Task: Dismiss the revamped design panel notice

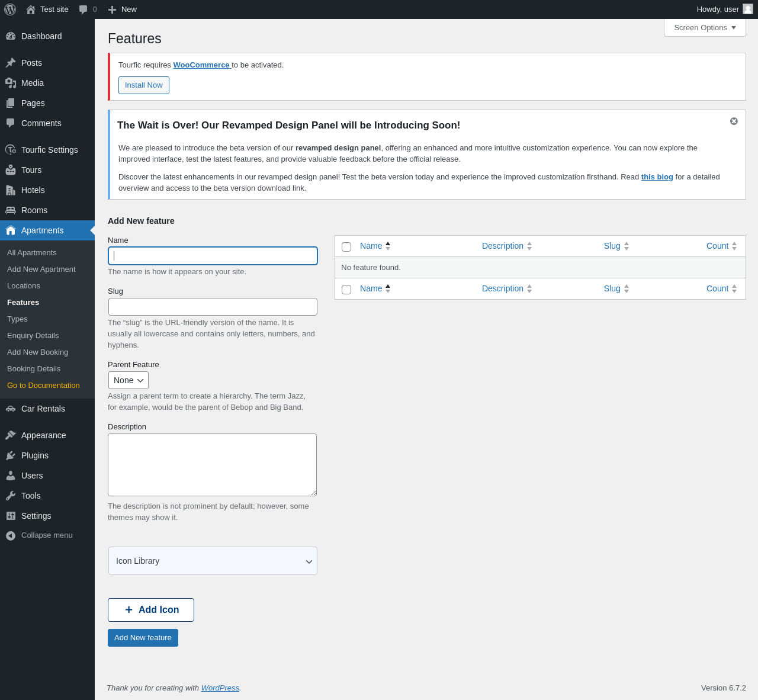Action: pyautogui.click(x=734, y=121)
